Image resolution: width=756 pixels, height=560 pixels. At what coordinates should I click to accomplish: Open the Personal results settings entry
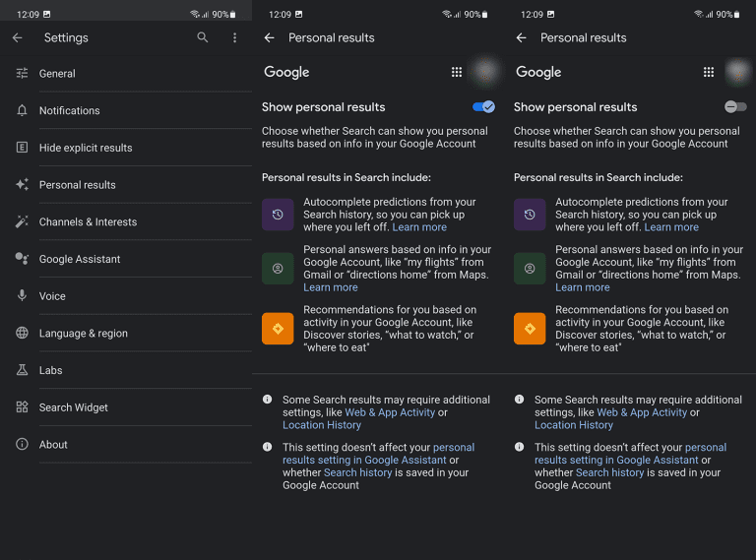[x=78, y=185]
